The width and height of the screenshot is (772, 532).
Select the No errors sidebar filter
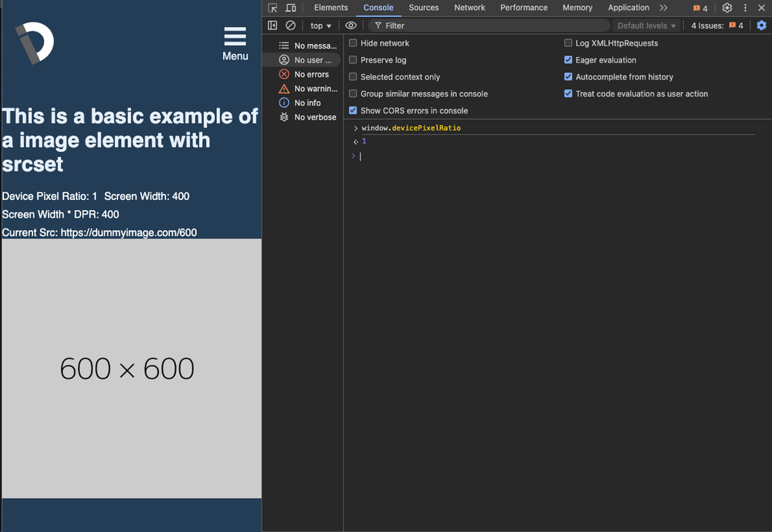click(311, 74)
